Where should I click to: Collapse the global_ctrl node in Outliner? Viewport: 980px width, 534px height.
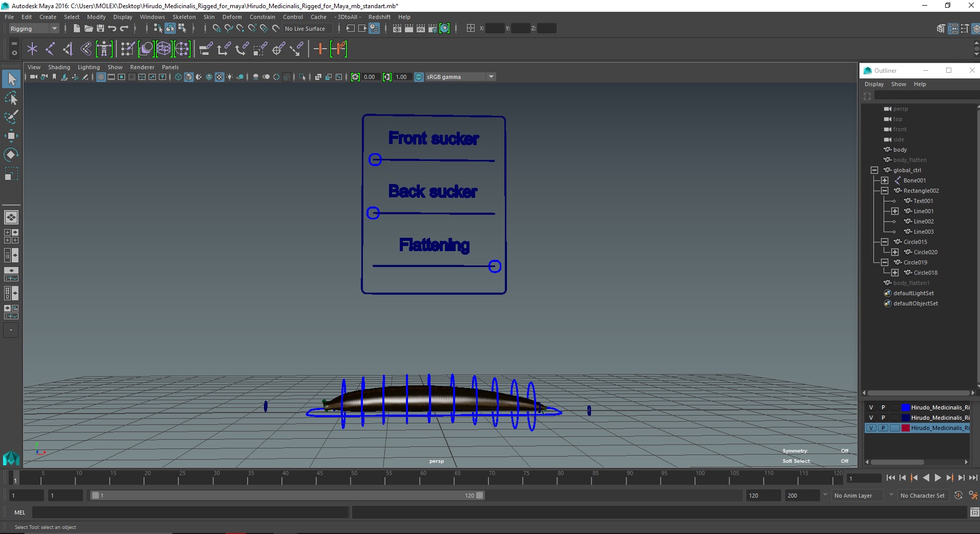[x=874, y=170]
